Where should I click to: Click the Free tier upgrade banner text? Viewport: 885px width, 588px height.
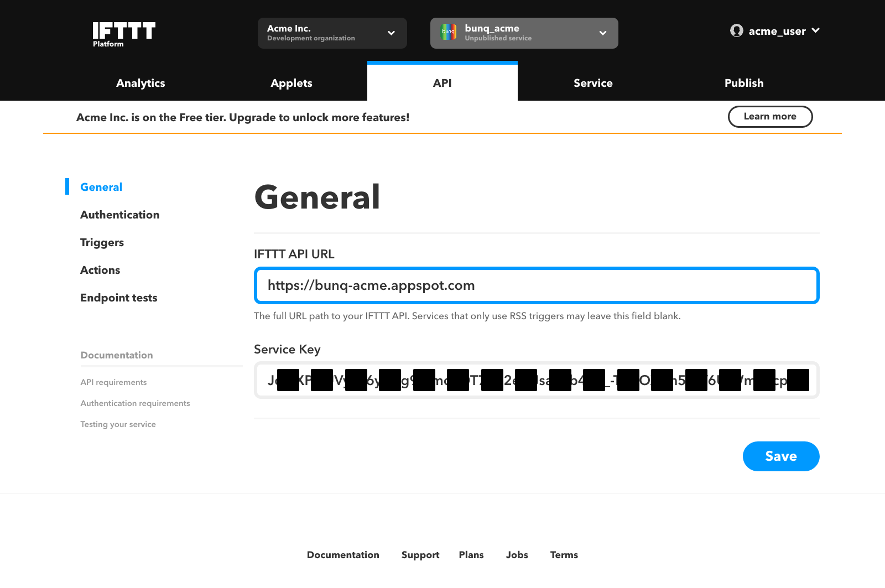coord(243,117)
